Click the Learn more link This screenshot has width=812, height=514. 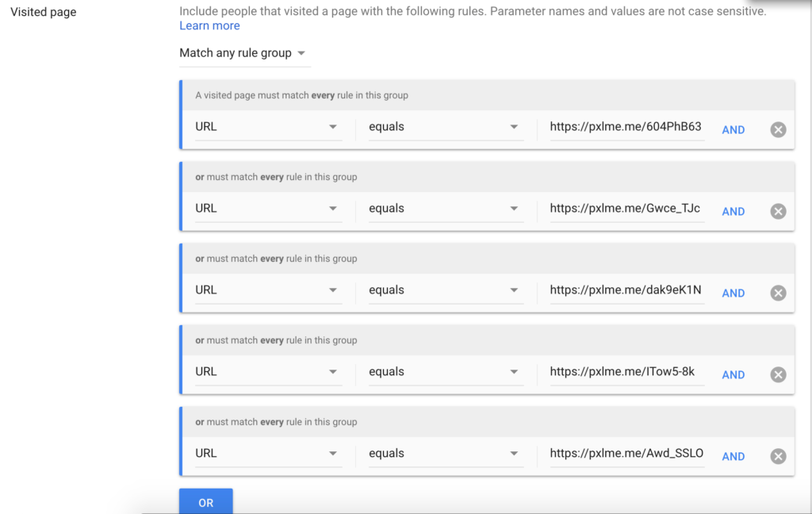tap(209, 25)
